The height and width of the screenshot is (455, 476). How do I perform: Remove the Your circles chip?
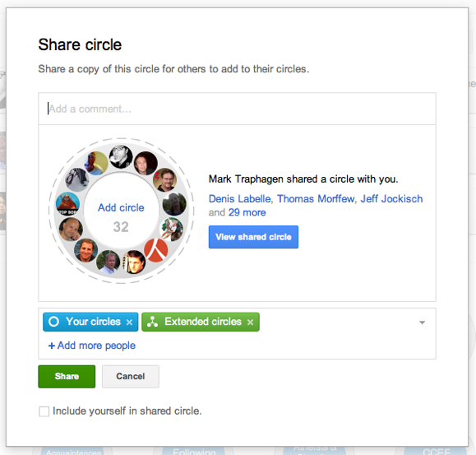129,323
